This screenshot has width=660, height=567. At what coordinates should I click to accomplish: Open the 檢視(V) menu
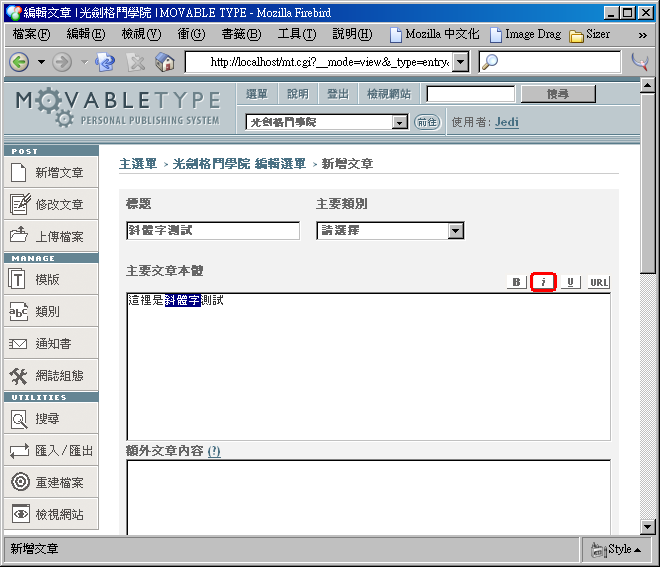tap(141, 34)
